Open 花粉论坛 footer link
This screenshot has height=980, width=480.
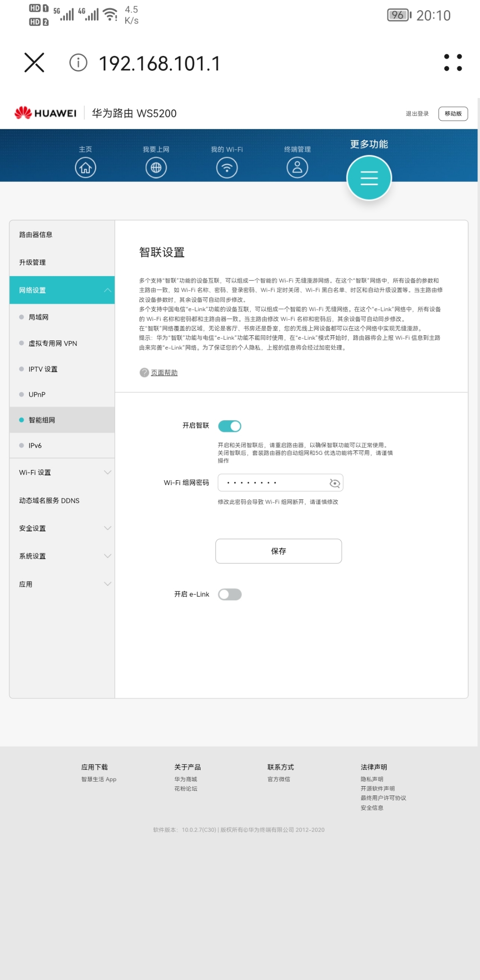(x=186, y=789)
